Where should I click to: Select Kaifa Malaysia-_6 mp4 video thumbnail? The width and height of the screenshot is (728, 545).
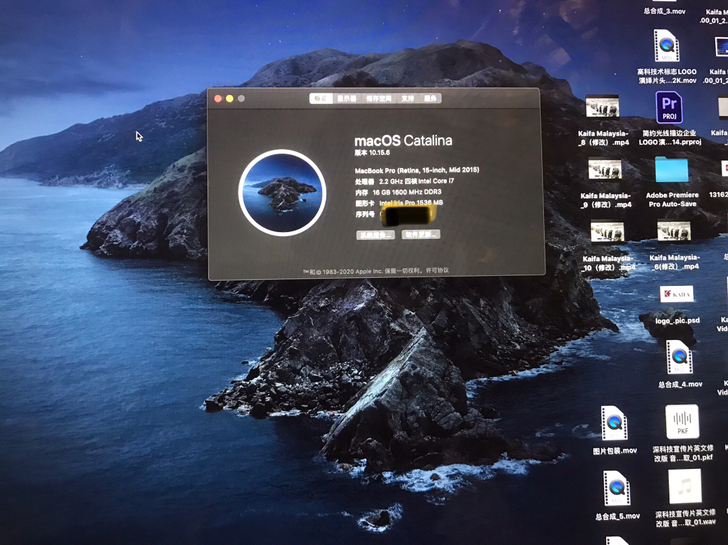[674, 231]
